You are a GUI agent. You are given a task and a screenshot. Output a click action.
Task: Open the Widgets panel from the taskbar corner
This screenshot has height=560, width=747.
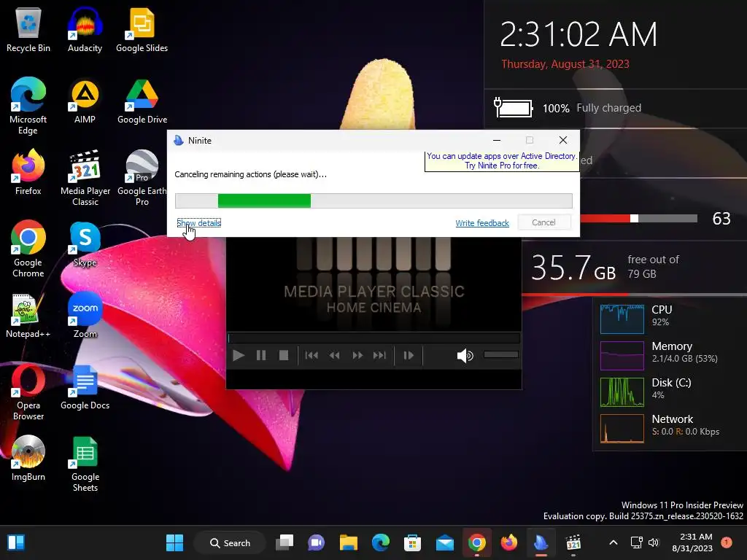click(16, 542)
